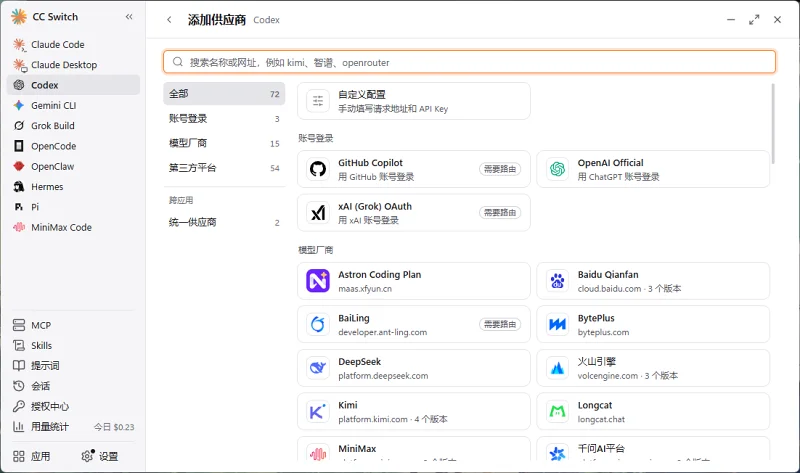Click the Kimi K logo
Image resolution: width=800 pixels, height=473 pixels.
click(x=318, y=411)
